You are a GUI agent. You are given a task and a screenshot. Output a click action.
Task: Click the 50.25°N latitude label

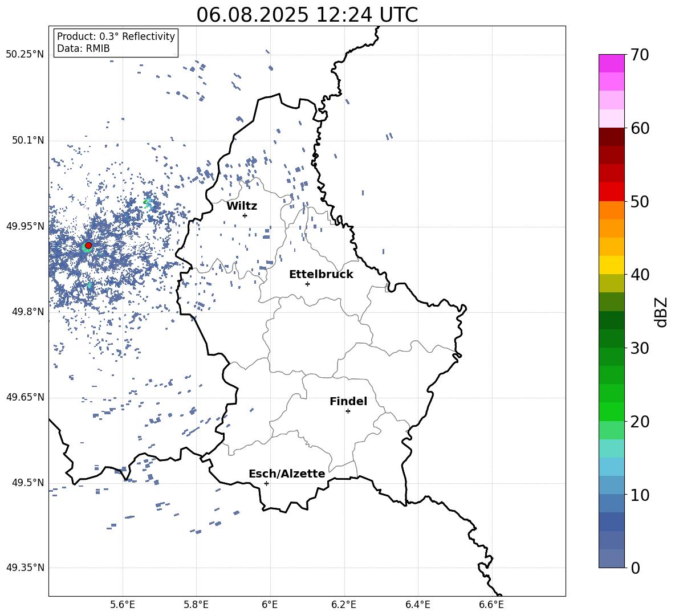25,55
